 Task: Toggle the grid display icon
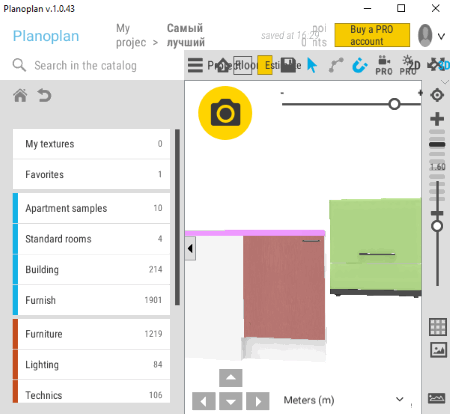tap(438, 327)
